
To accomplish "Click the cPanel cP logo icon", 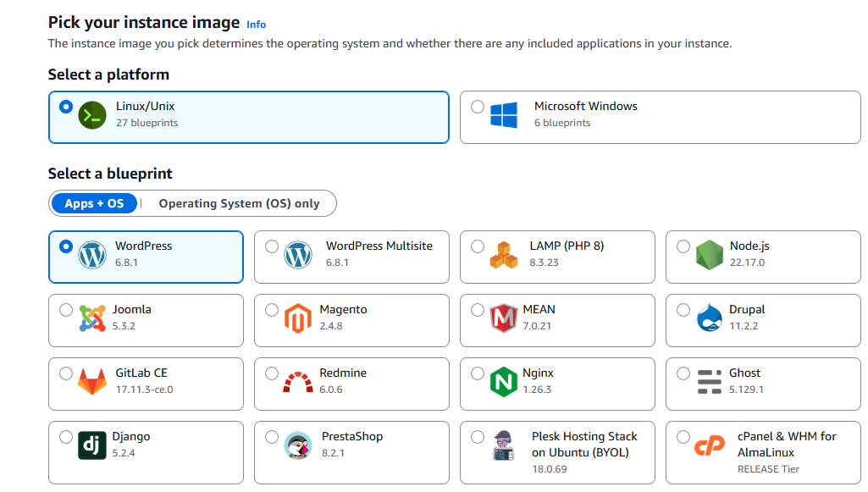I will tap(710, 445).
